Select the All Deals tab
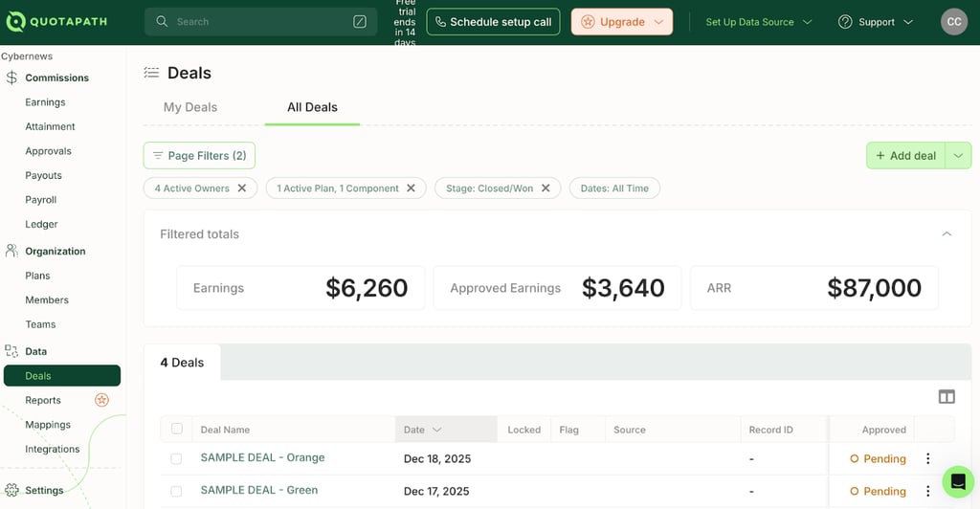The image size is (980, 509). (x=312, y=107)
